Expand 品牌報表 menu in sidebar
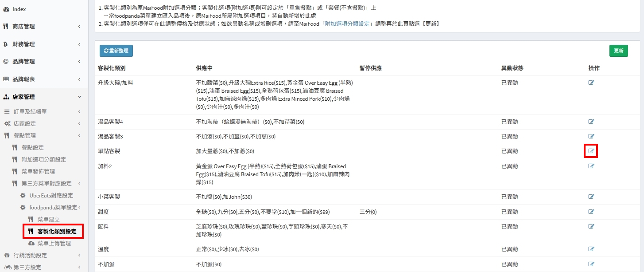Screen dimensions: 644x272 41,79
